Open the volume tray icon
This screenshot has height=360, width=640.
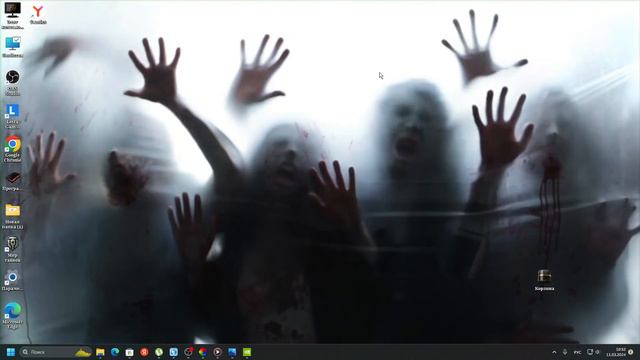pyautogui.click(x=598, y=352)
